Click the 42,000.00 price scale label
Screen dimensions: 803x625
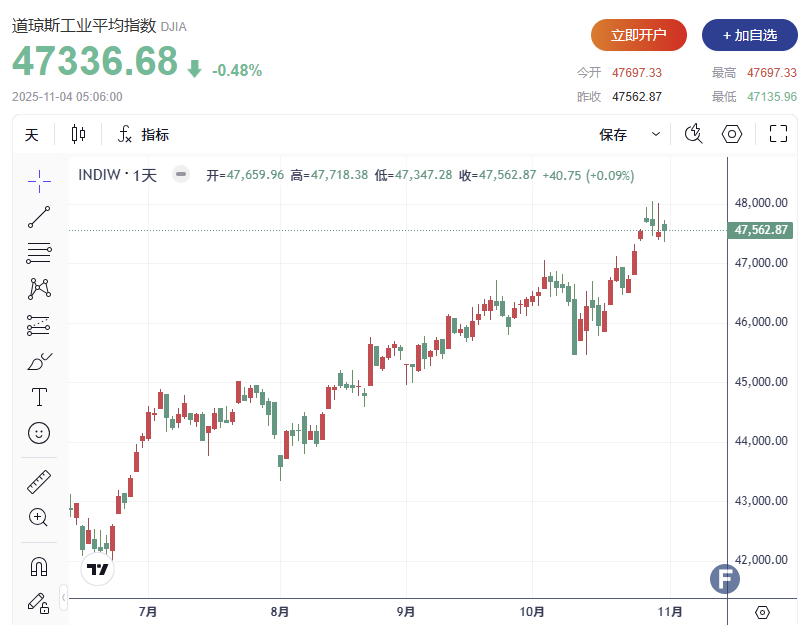tap(761, 560)
